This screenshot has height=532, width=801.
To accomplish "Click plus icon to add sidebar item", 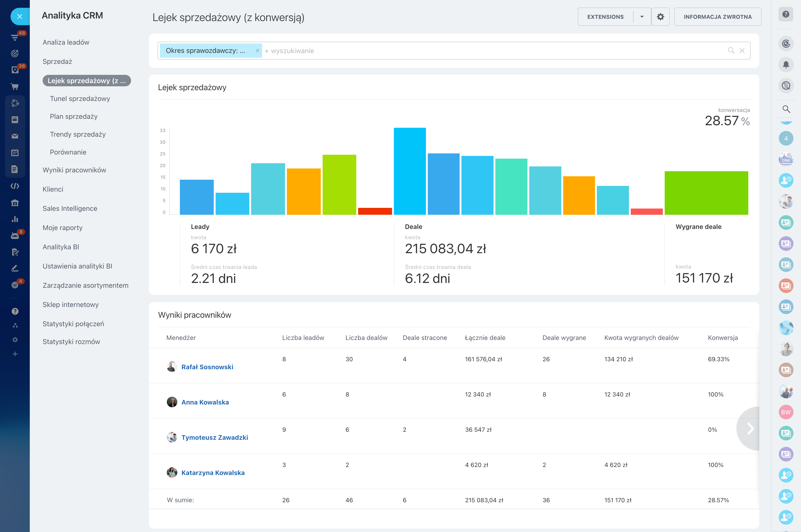I will (x=15, y=354).
